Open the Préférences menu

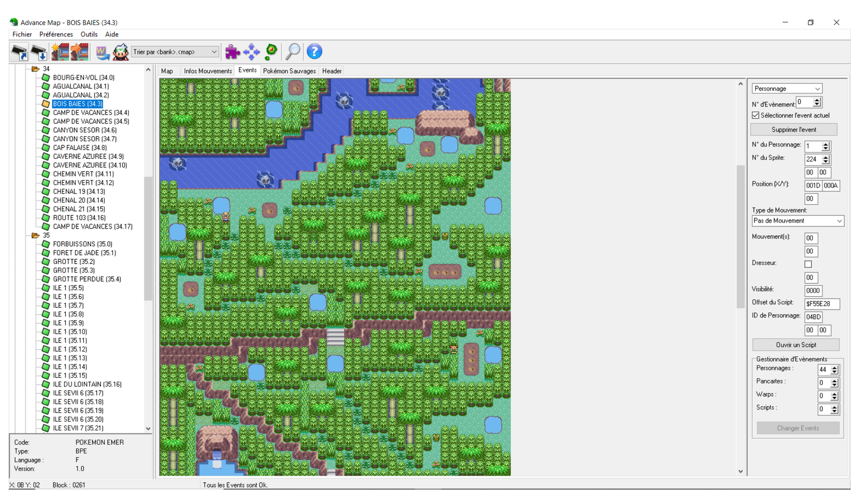point(56,34)
